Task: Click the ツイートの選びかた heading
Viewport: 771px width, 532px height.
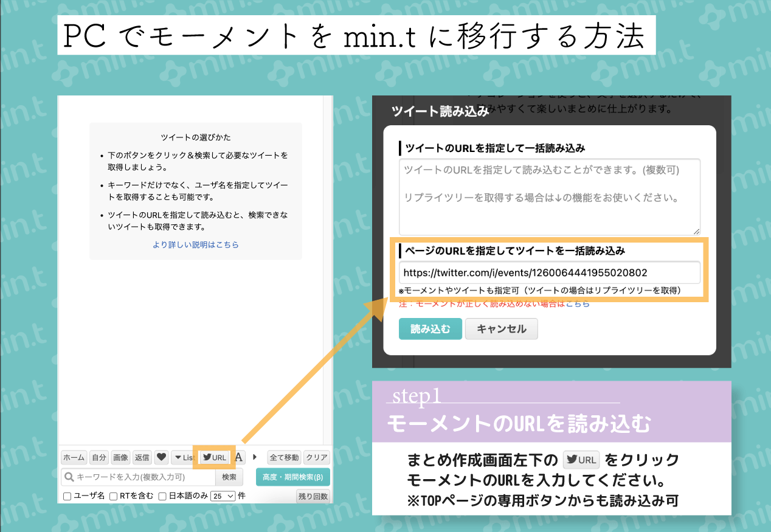Action: click(x=196, y=137)
